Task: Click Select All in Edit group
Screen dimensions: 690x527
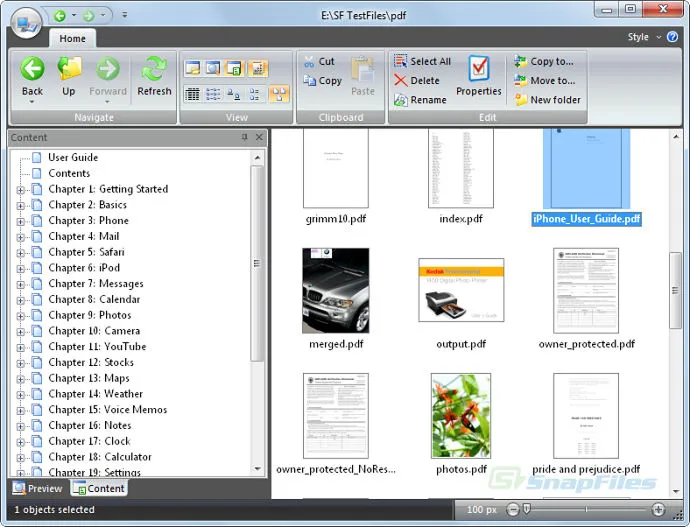Action: (x=422, y=62)
